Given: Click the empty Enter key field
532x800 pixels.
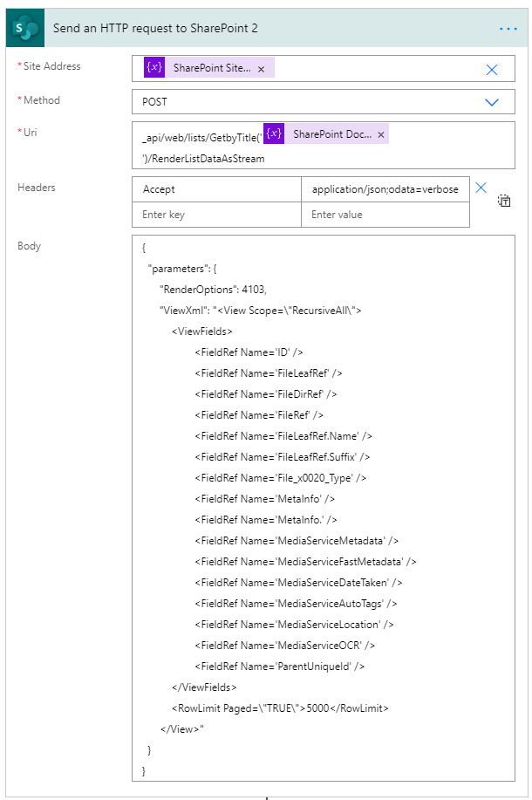Looking at the screenshot, I should click(x=216, y=215).
